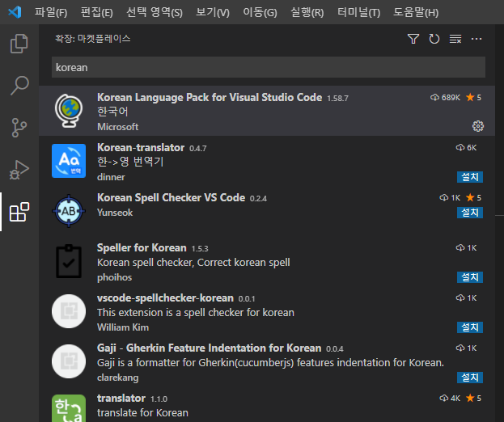Image resolution: width=504 pixels, height=422 pixels.
Task: Open the 이동(G) menu
Action: click(x=260, y=12)
